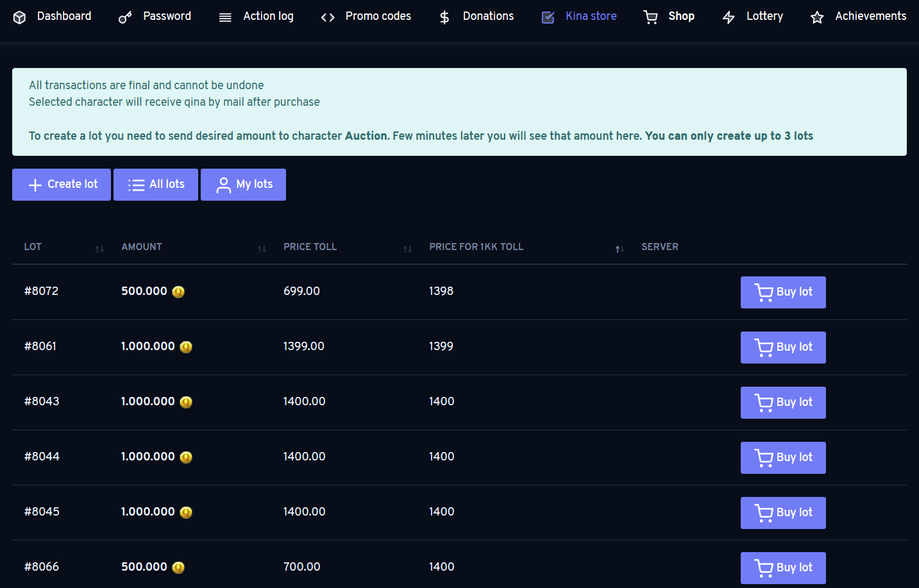Click the Action log list icon
The width and height of the screenshot is (919, 588).
[225, 17]
